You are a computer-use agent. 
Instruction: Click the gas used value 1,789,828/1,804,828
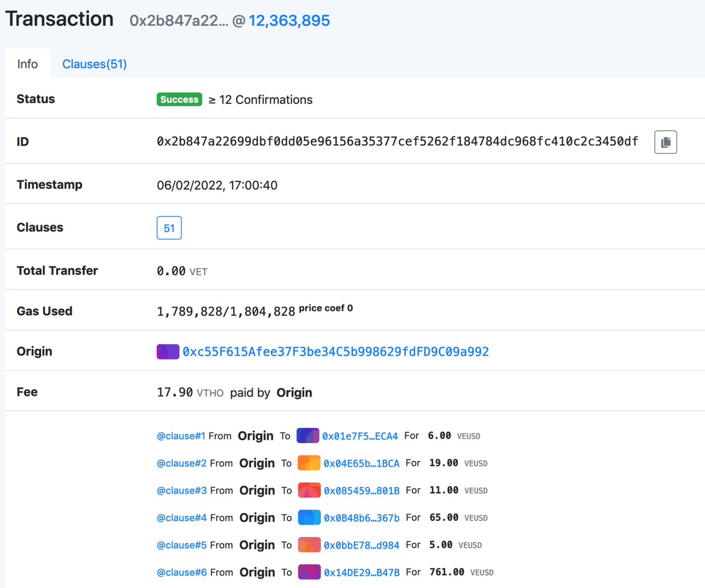point(226,311)
